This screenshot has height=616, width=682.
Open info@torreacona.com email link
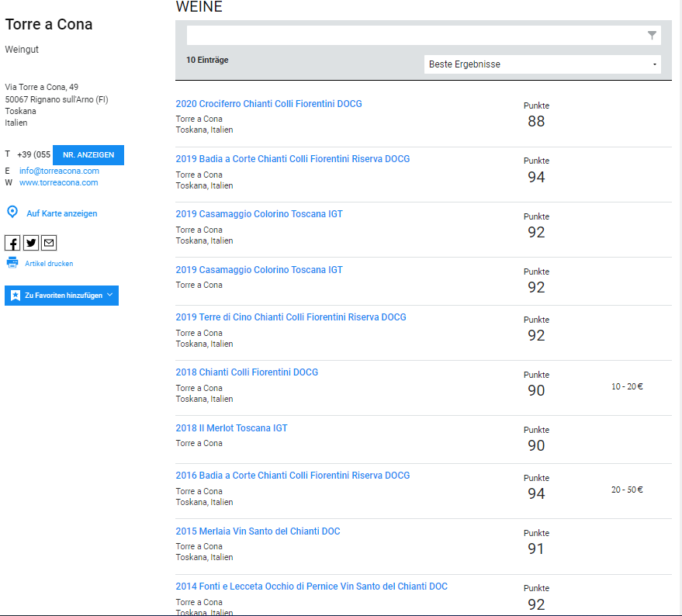pos(59,171)
